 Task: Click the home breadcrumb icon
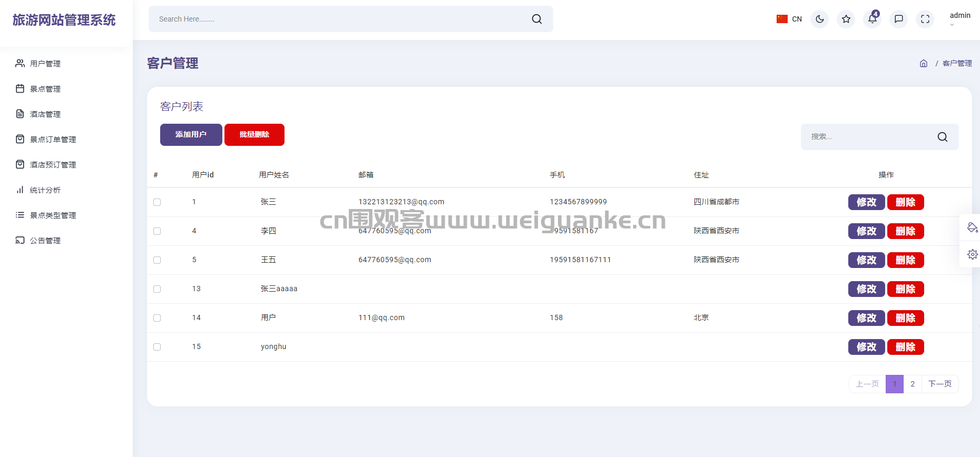(923, 63)
